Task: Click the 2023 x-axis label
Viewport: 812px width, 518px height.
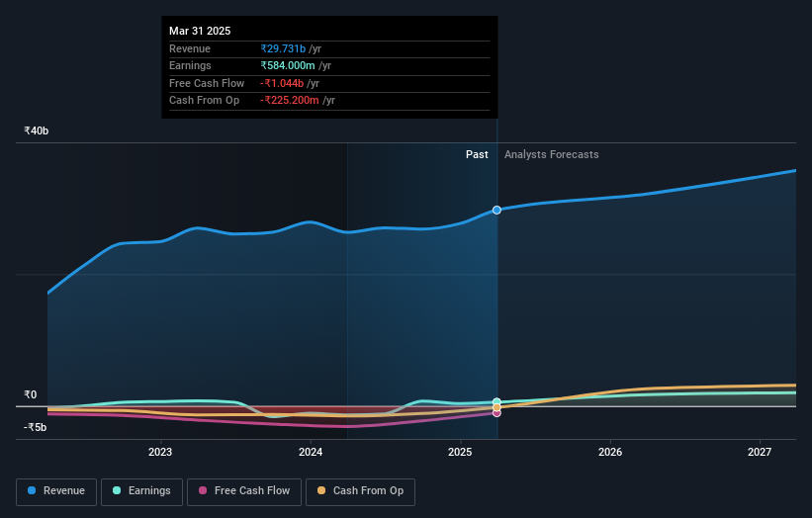Action: [x=160, y=453]
